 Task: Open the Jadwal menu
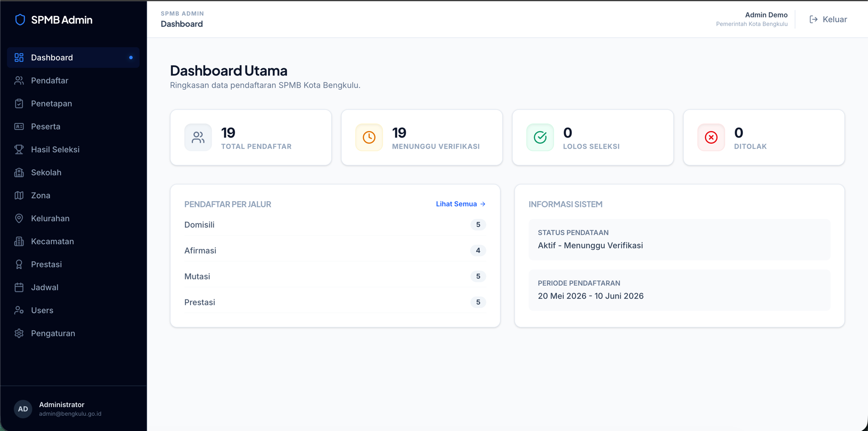[x=73, y=288]
